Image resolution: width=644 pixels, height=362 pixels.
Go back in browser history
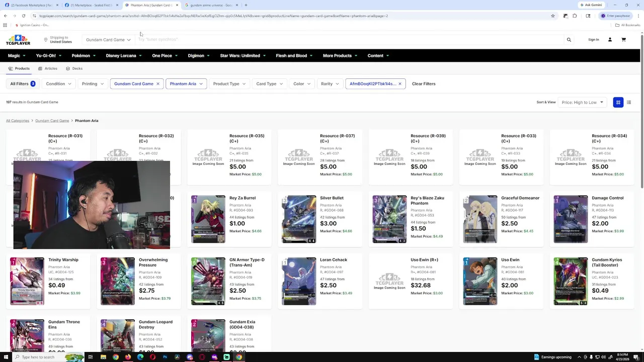click(x=6, y=16)
